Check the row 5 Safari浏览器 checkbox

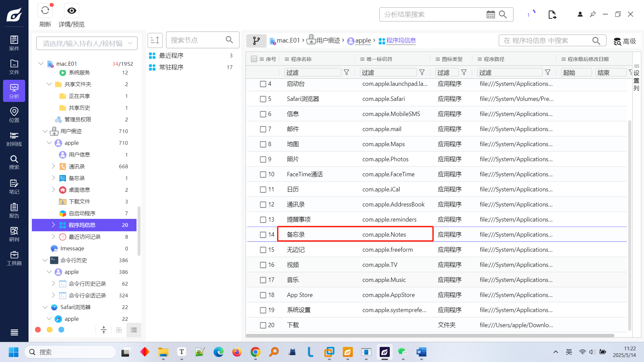click(x=263, y=99)
